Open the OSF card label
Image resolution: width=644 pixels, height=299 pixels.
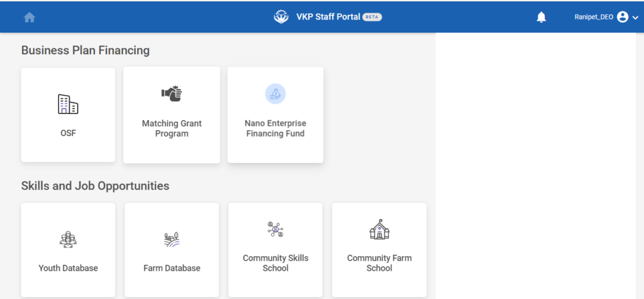pyautogui.click(x=68, y=133)
